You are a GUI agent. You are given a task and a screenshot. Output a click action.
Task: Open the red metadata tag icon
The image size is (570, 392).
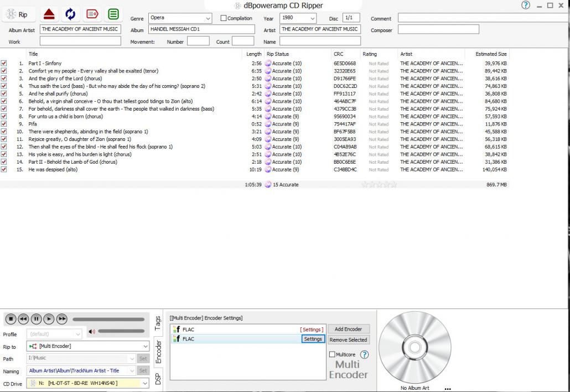pyautogui.click(x=92, y=14)
